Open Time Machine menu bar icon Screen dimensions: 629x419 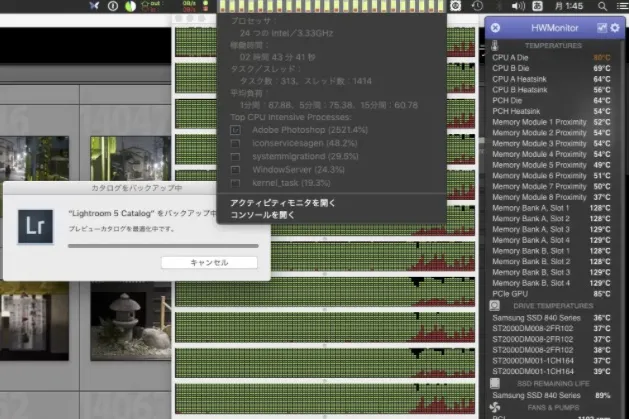pyautogui.click(x=477, y=6)
